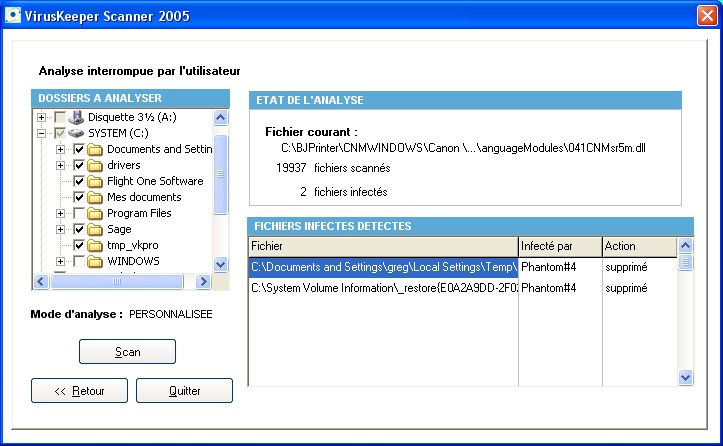The image size is (723, 446).
Task: Collapse the SYSTEM (C:) tree node
Action: [41, 133]
